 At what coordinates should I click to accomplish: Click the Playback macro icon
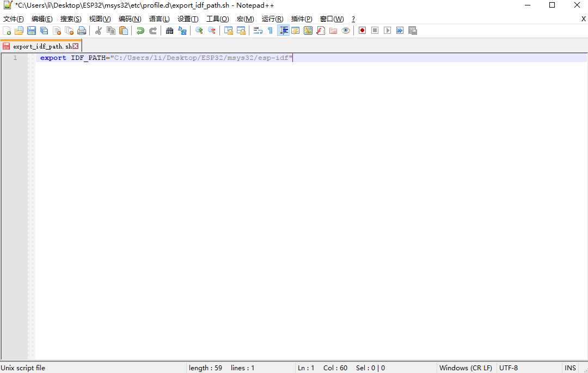[x=388, y=30]
